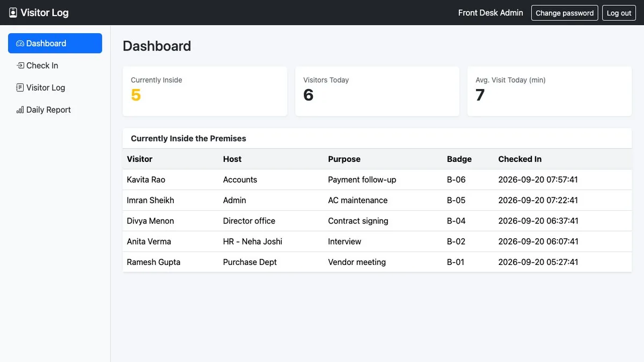
Task: Click the Vendor meeting purpose cell
Action: pyautogui.click(x=357, y=262)
